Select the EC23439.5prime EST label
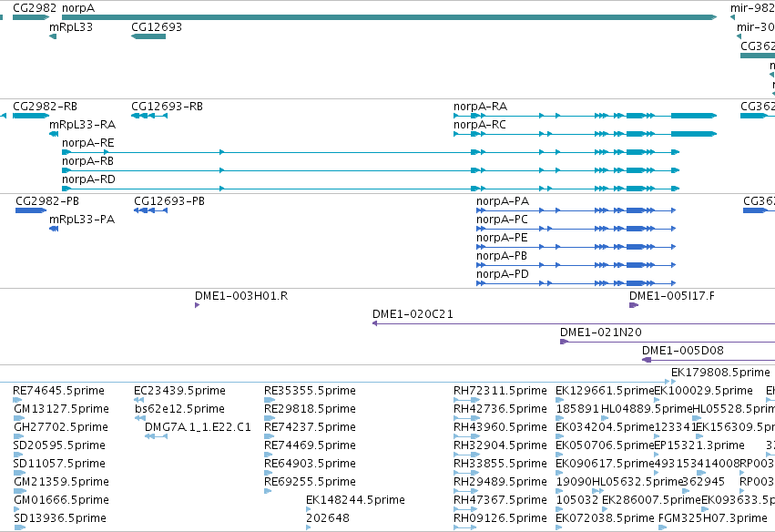Screen dimensions: 775x532 click(x=180, y=391)
